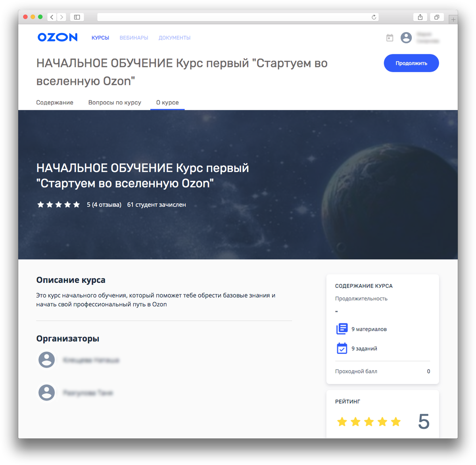Click the course title in the space banner

click(x=142, y=176)
